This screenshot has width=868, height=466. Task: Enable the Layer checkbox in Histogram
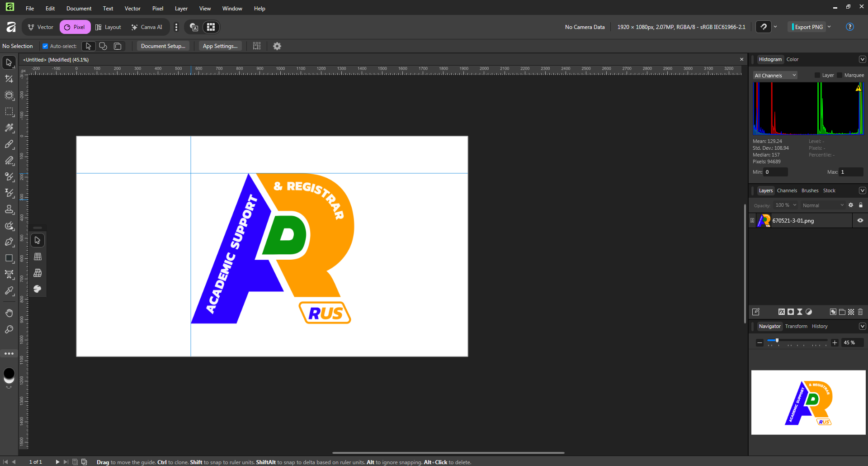point(817,76)
